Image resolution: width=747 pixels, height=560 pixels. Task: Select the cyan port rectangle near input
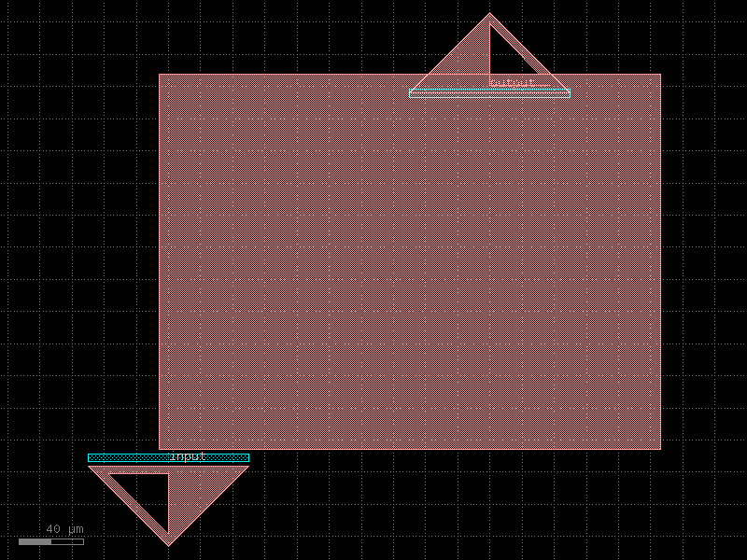click(169, 458)
